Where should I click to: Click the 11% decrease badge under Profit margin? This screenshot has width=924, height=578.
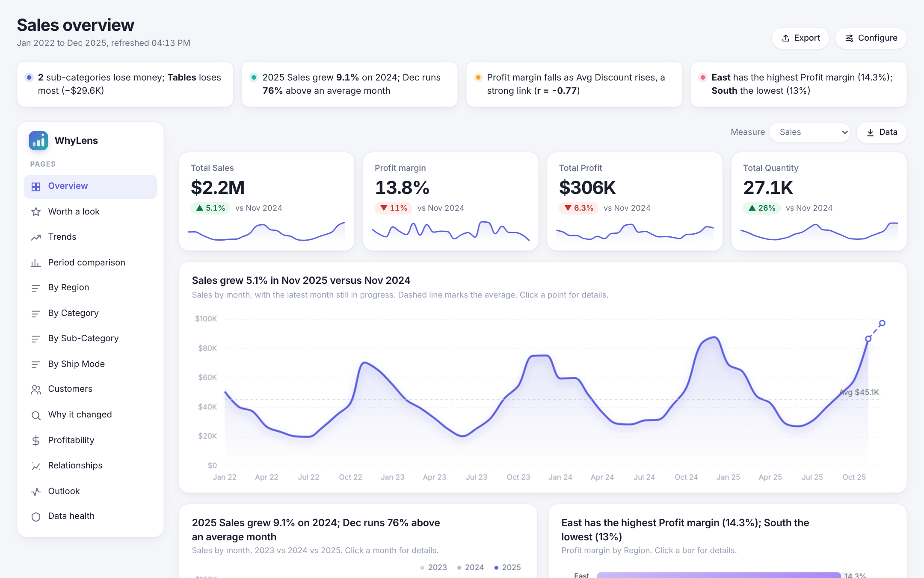394,208
